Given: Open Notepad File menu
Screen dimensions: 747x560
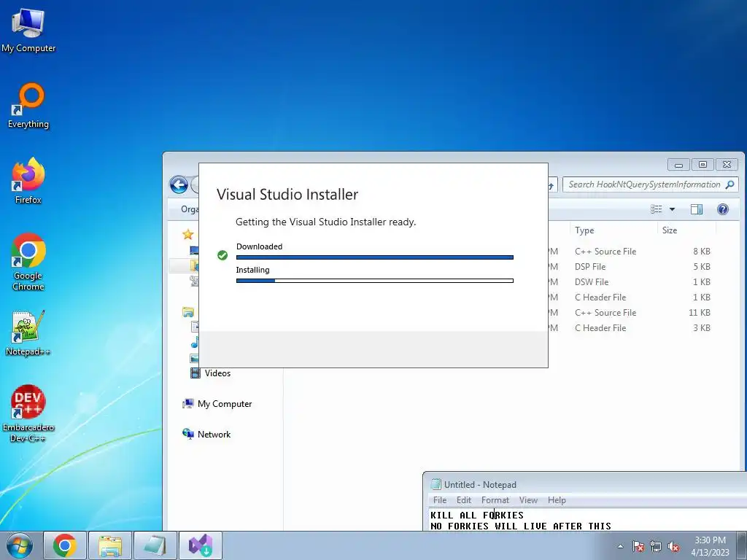Looking at the screenshot, I should [440, 500].
